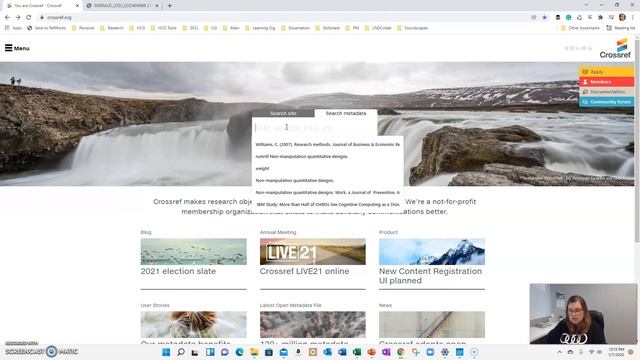Click the '2021 election slate' link

[178, 271]
